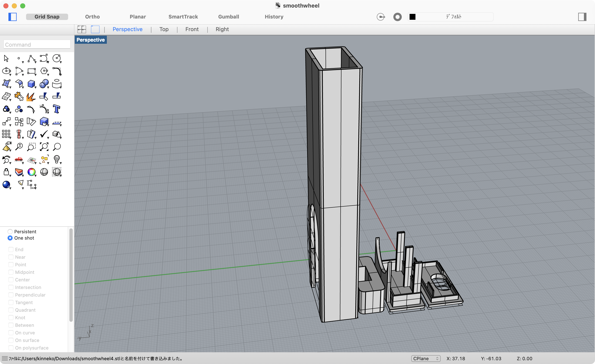
Task: Toggle Planar mode
Action: pyautogui.click(x=138, y=17)
